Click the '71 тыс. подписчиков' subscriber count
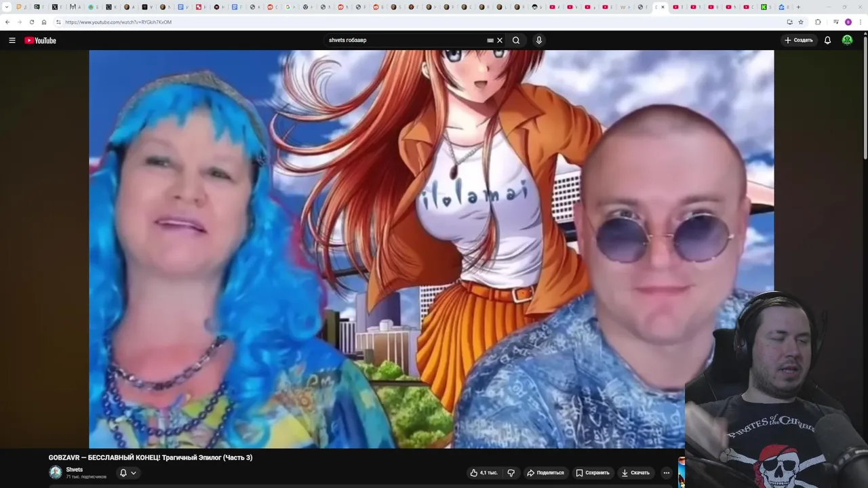The width and height of the screenshot is (868, 488). click(x=86, y=477)
